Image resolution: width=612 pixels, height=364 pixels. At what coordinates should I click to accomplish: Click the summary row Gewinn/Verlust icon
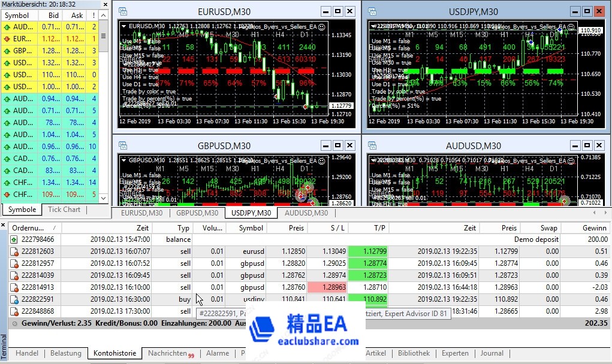coord(14,323)
